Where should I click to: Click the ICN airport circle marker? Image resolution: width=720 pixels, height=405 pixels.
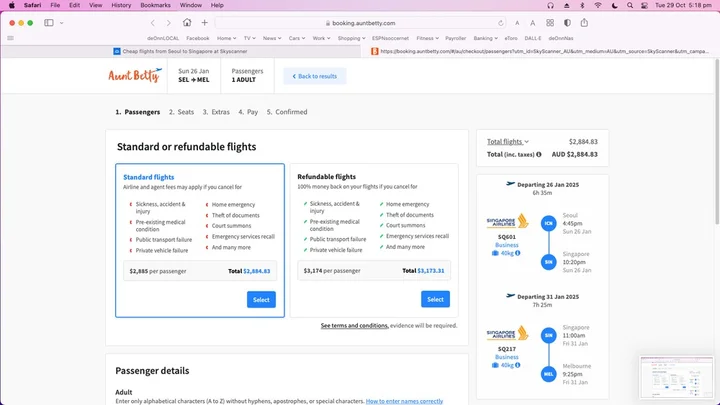tap(548, 222)
